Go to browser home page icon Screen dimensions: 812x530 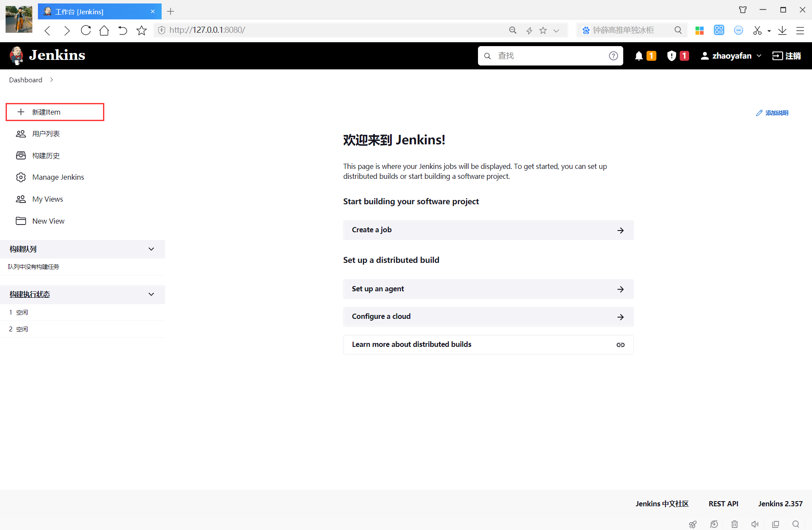[x=104, y=30]
